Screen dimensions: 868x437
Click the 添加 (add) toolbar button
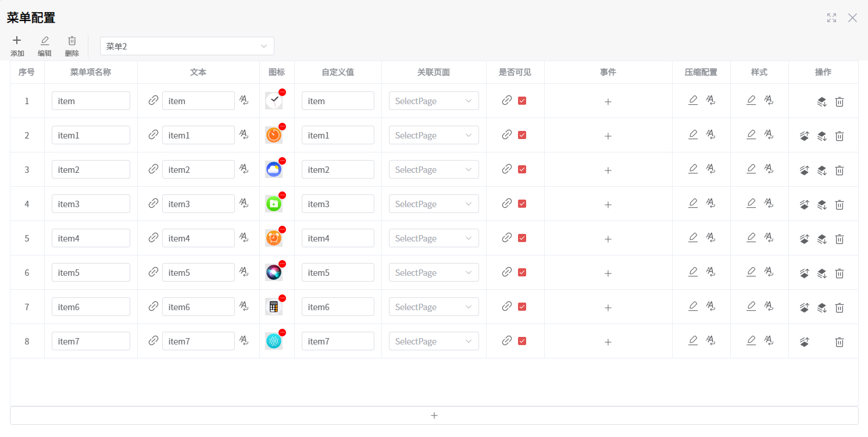click(17, 46)
